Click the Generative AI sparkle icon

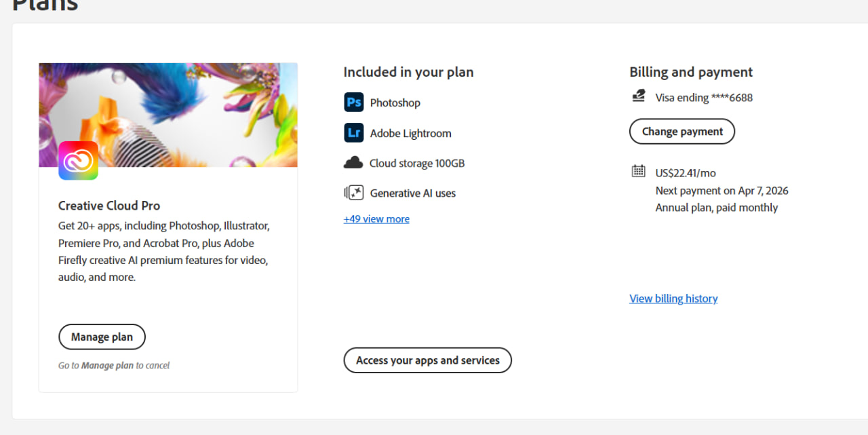click(353, 193)
